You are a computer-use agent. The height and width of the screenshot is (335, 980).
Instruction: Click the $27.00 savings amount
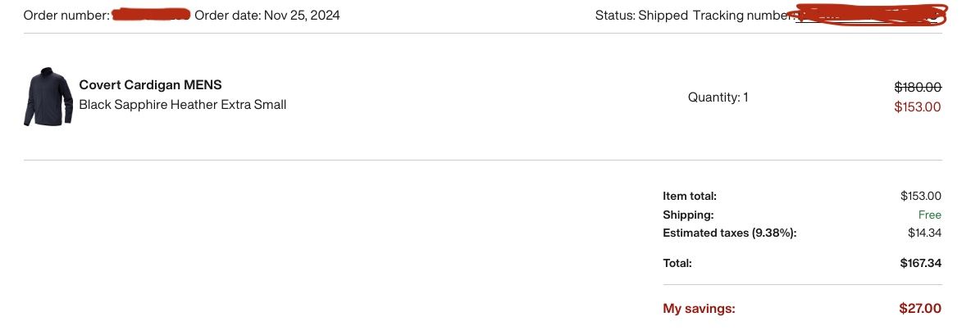click(920, 309)
